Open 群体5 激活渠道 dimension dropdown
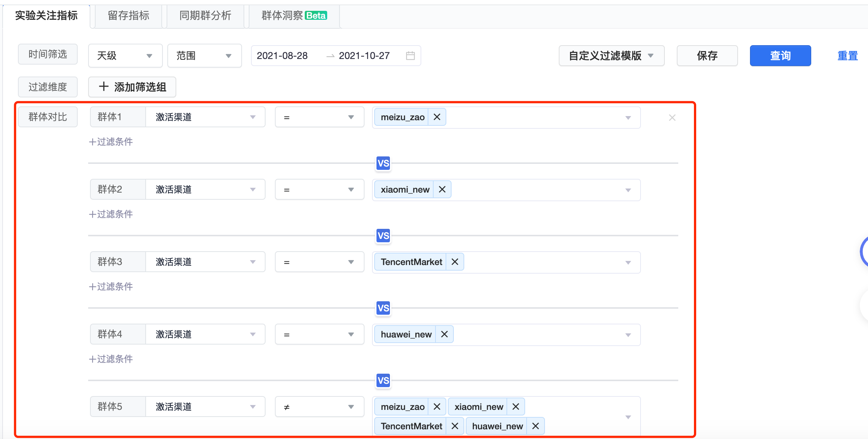This screenshot has width=868, height=439. point(205,407)
